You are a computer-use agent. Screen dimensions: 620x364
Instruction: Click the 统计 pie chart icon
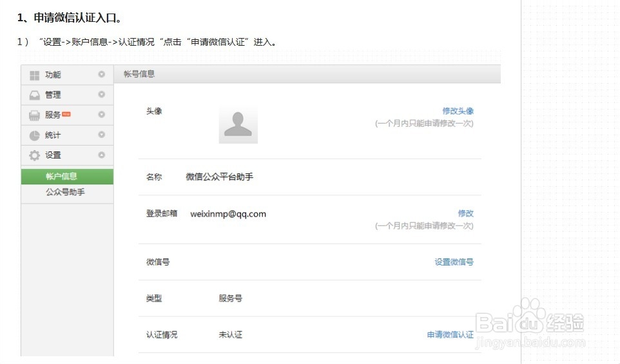point(34,135)
